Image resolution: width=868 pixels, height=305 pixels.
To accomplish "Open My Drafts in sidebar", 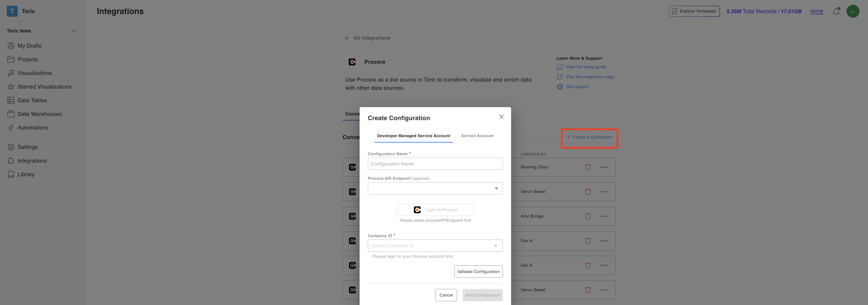I will (x=29, y=46).
